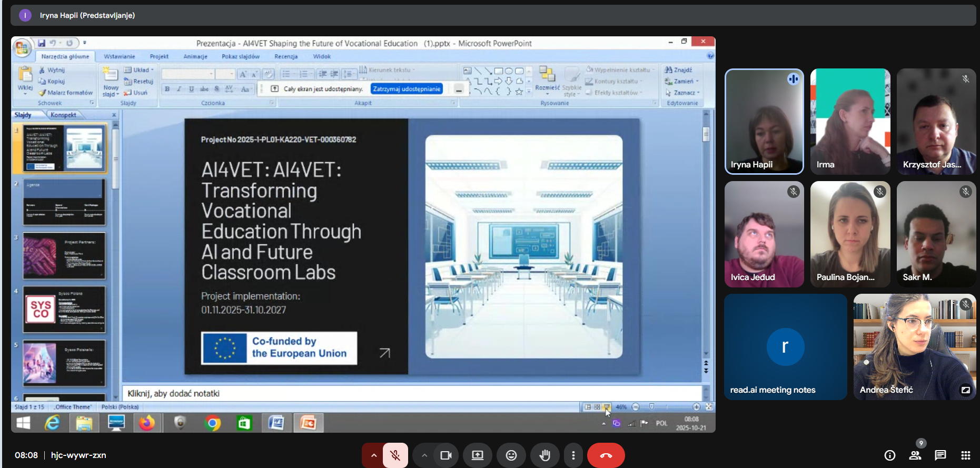Open the activities grid icon
The height and width of the screenshot is (468, 980).
(965, 455)
